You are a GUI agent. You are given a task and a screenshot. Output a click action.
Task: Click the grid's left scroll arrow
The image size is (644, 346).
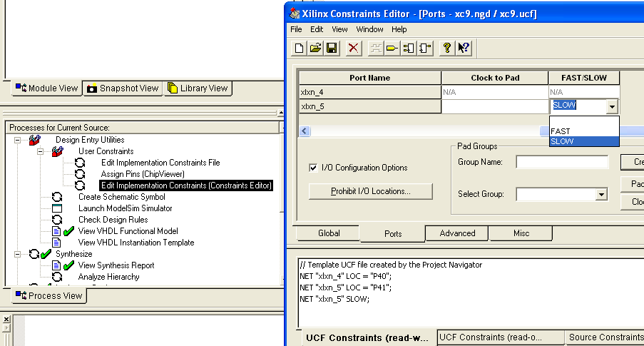pyautogui.click(x=305, y=131)
